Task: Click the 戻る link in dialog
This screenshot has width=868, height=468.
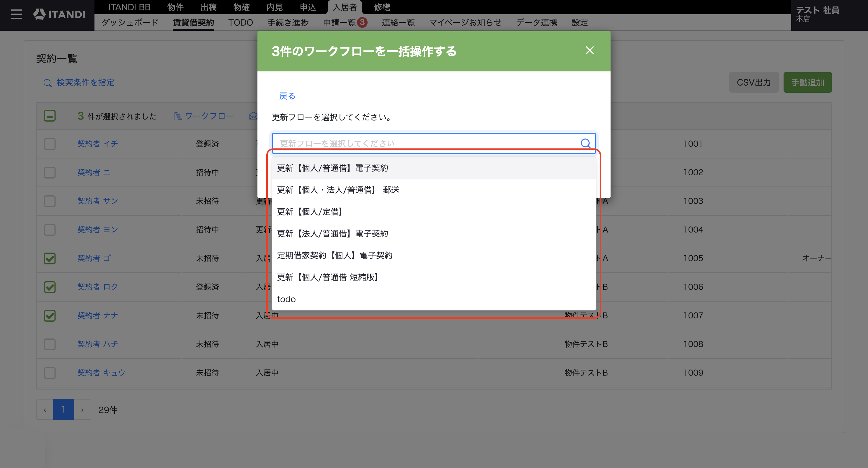Action: point(287,96)
